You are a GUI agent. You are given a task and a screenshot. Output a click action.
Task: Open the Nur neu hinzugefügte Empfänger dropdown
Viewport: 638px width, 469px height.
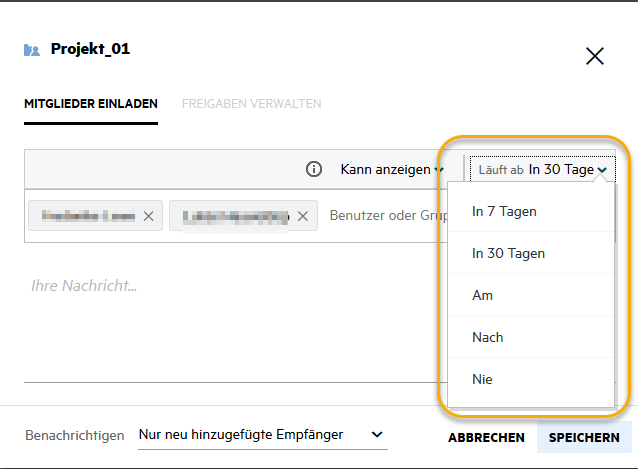tap(263, 435)
